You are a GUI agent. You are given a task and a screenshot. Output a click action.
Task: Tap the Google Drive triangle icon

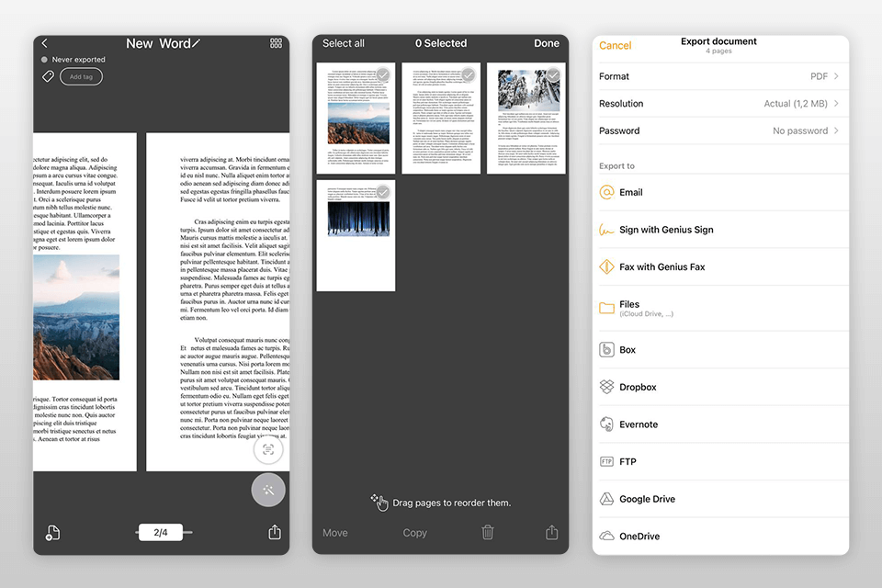(606, 499)
